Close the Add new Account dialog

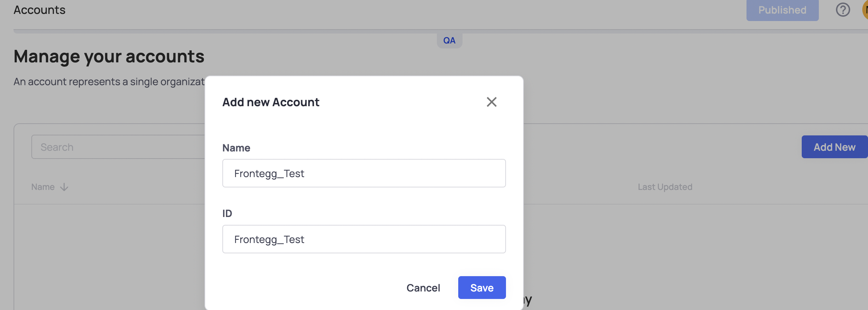point(491,102)
